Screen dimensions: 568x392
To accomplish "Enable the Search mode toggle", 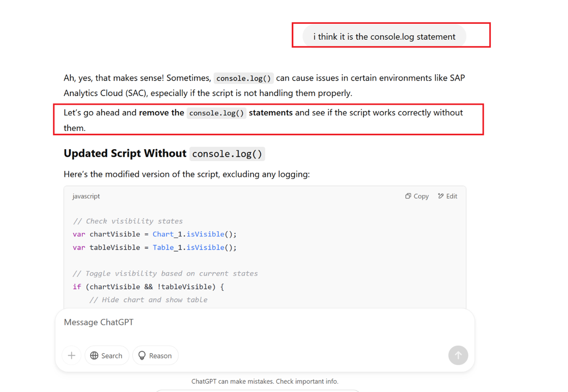I will (107, 355).
